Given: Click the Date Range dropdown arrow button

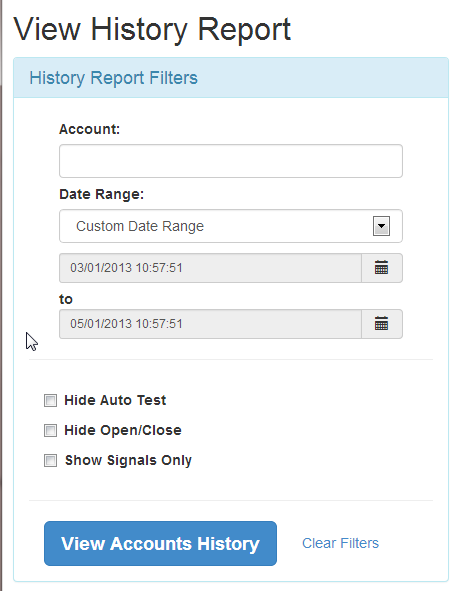Looking at the screenshot, I should pos(381,226).
